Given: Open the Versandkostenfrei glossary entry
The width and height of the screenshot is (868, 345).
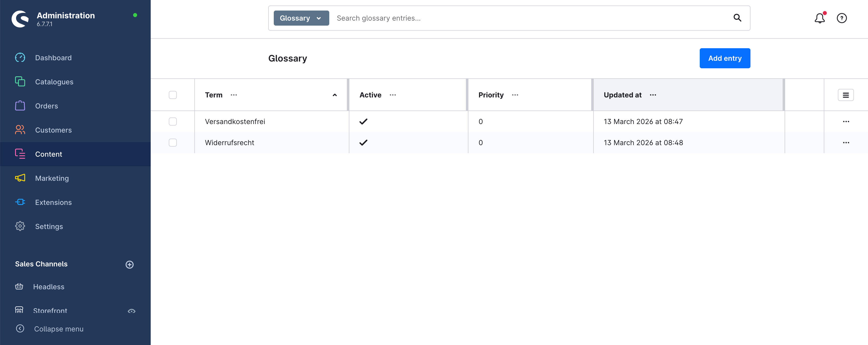Looking at the screenshot, I should 235,122.
